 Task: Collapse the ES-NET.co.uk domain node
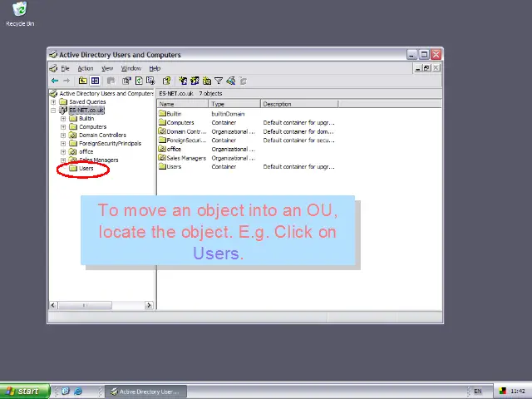pyautogui.click(x=53, y=111)
